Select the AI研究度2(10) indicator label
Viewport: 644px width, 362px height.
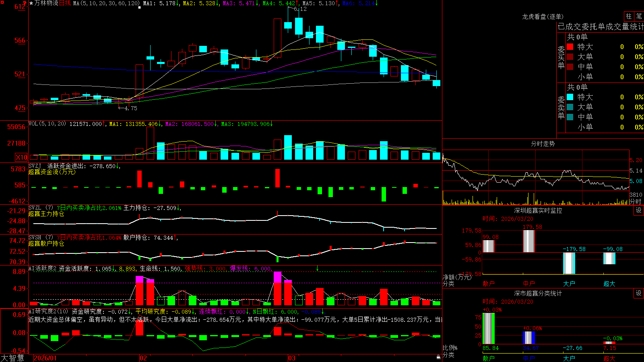(x=49, y=312)
